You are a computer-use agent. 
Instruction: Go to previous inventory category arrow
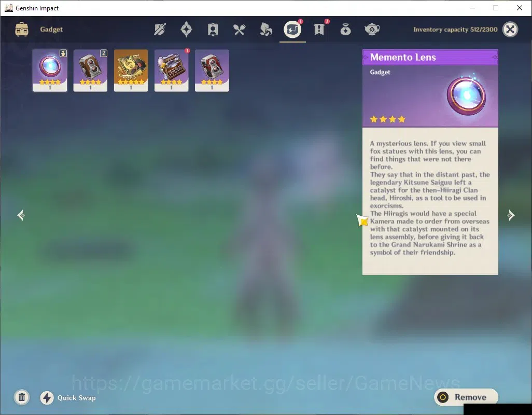tap(21, 215)
